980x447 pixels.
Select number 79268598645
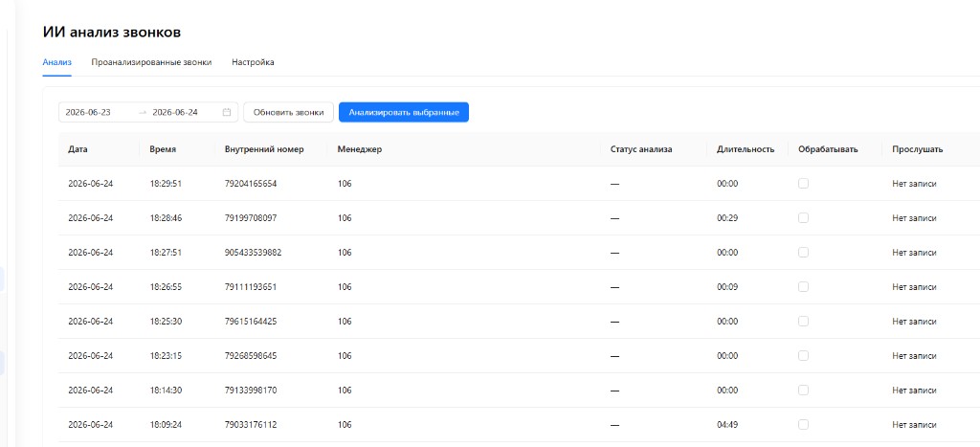tap(251, 356)
